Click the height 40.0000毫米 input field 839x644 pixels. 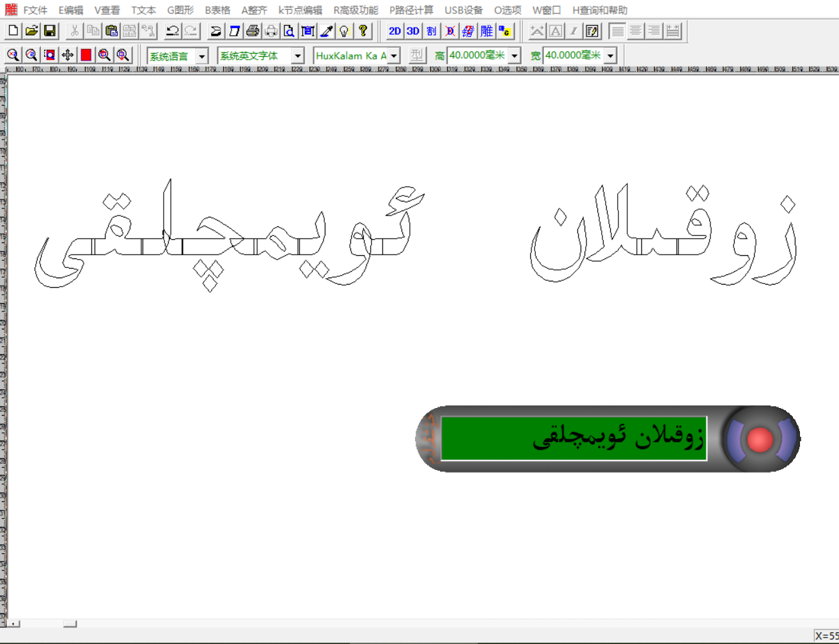tap(478, 56)
